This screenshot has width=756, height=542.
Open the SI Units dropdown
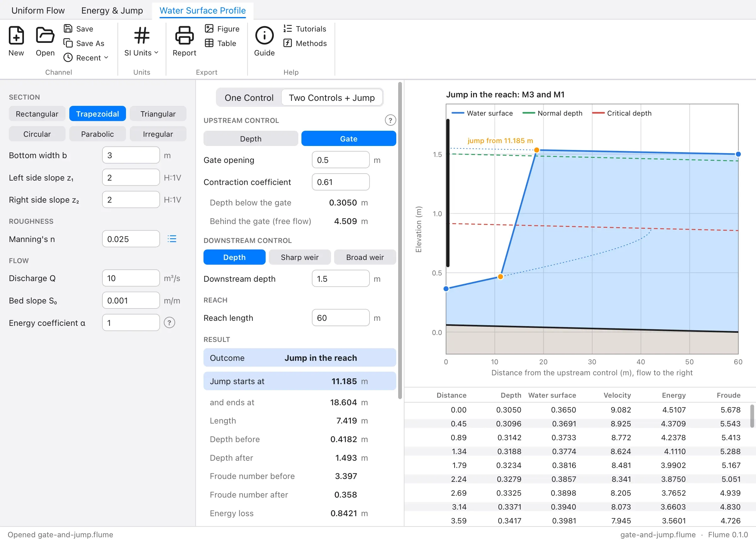pyautogui.click(x=142, y=41)
